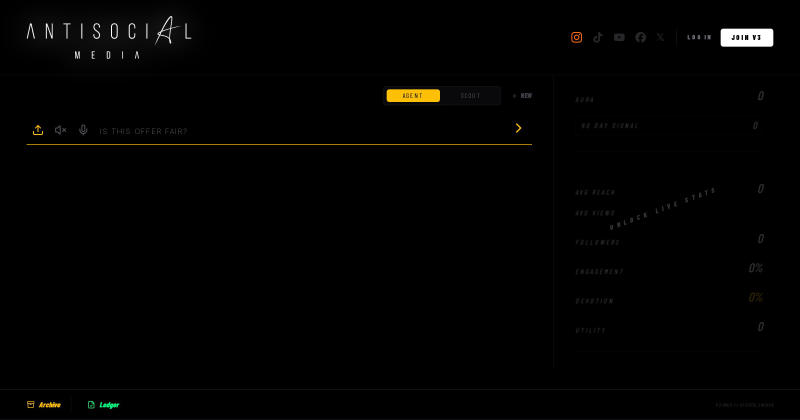This screenshot has height=420, width=800.
Task: Click the Avg Reach stat label
Action: click(595, 192)
